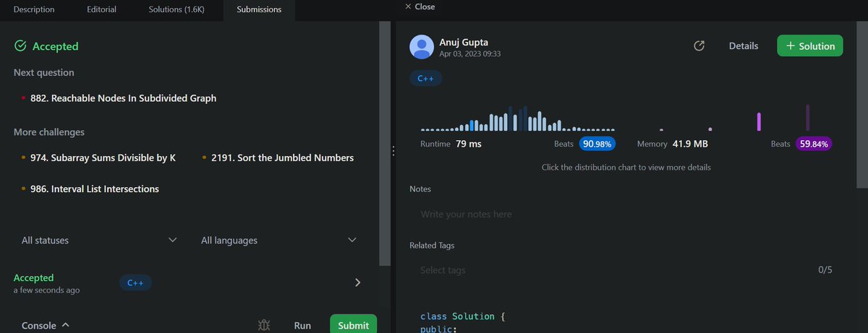Select the Submissions tab
Viewport: 868px width, 333px height.
tap(259, 9)
